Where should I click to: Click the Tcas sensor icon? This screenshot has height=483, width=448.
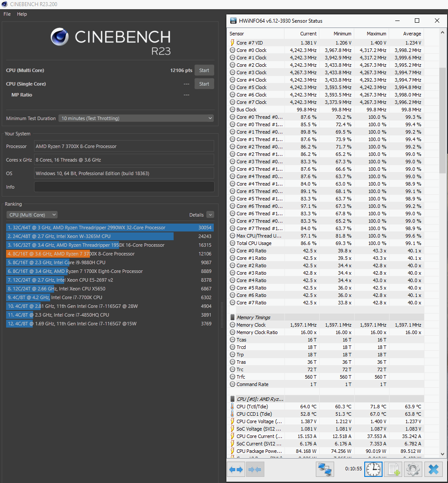(233, 340)
